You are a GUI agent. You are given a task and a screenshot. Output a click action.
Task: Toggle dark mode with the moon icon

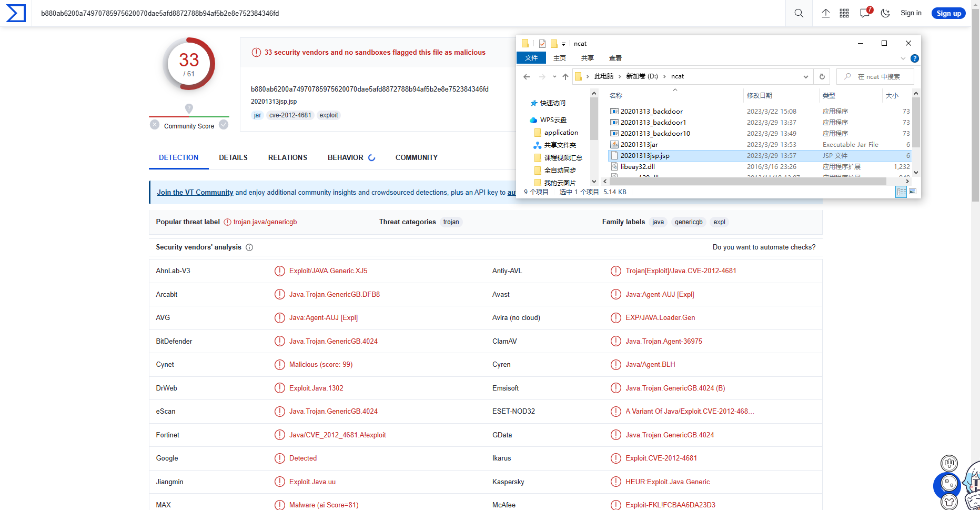click(x=885, y=13)
